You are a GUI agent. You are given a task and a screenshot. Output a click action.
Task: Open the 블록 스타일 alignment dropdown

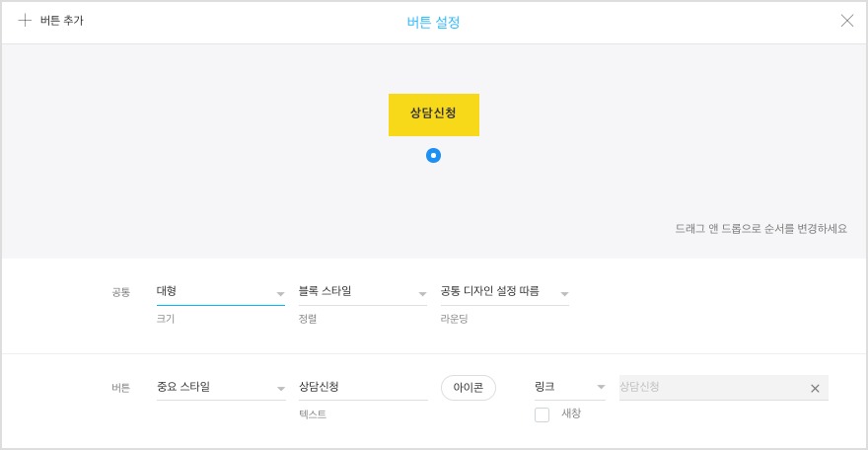(353, 291)
